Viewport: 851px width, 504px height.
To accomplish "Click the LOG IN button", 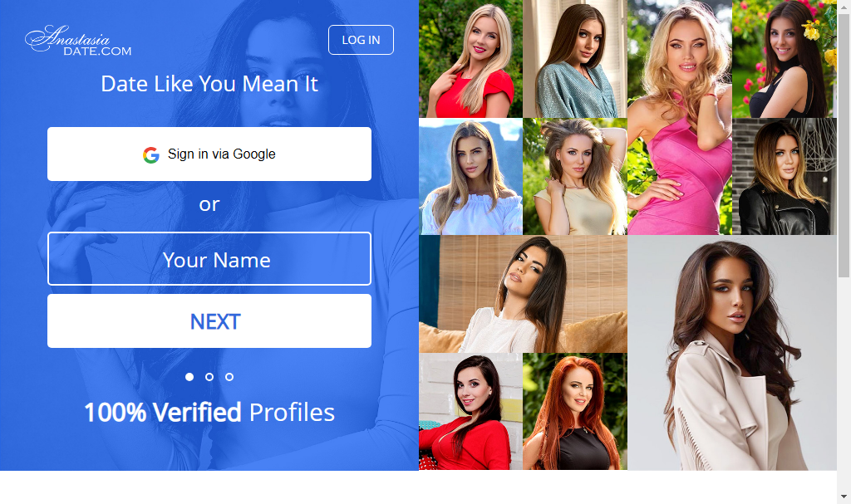I will [x=361, y=40].
